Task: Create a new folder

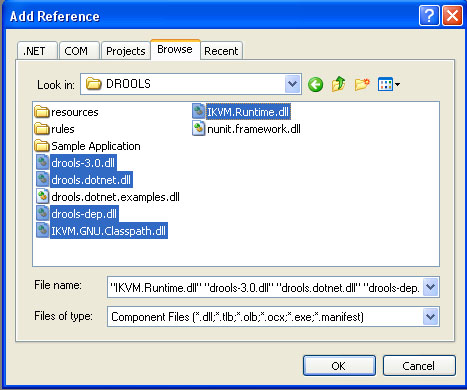Action: pos(362,84)
